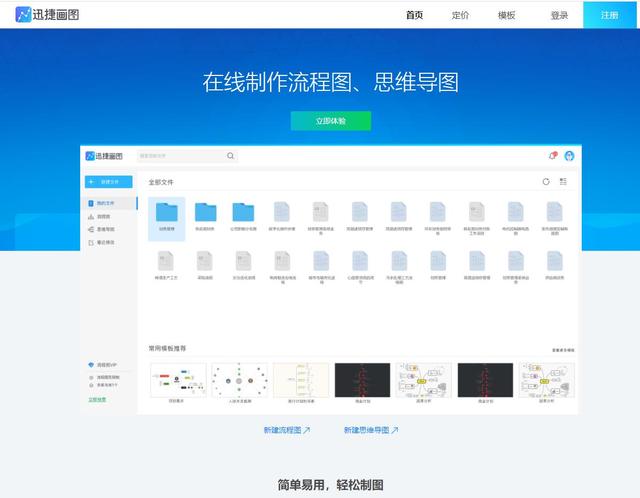Open the circular dotted relationship diagram template
The height and width of the screenshot is (498, 640).
[x=240, y=380]
